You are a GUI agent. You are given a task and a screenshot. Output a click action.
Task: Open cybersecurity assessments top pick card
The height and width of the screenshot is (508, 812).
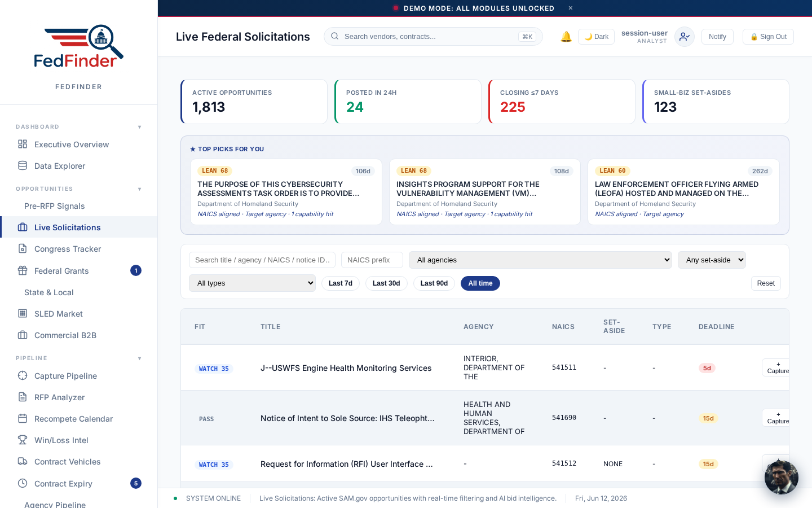point(286,192)
